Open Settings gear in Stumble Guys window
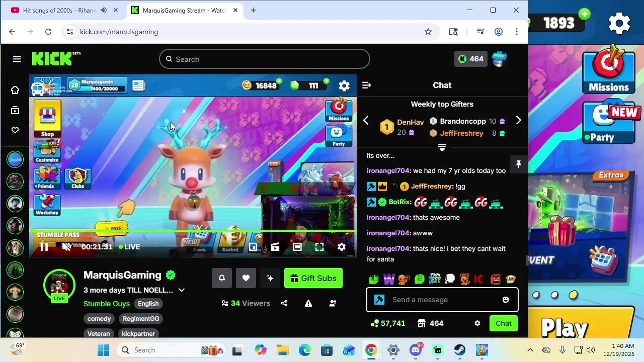Screen dimensions: 644x362 click(x=619, y=23)
